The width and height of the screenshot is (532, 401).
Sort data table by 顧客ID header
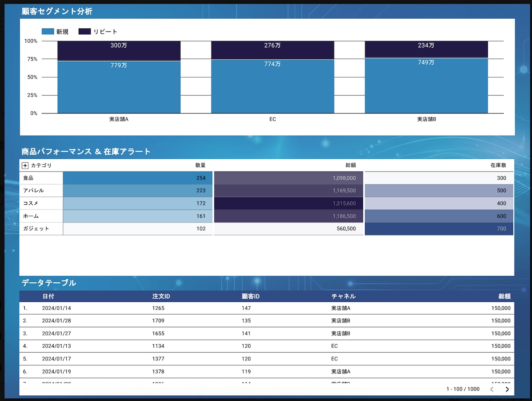[x=251, y=296]
